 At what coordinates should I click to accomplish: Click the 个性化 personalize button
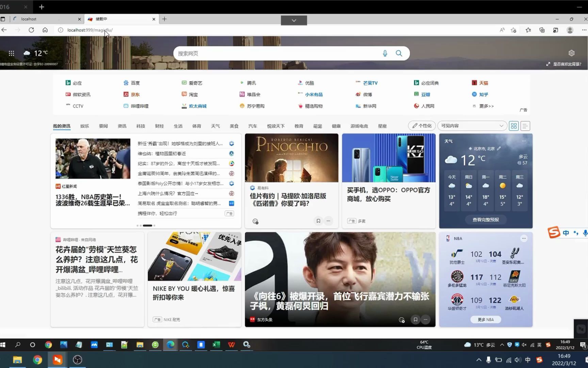422,126
